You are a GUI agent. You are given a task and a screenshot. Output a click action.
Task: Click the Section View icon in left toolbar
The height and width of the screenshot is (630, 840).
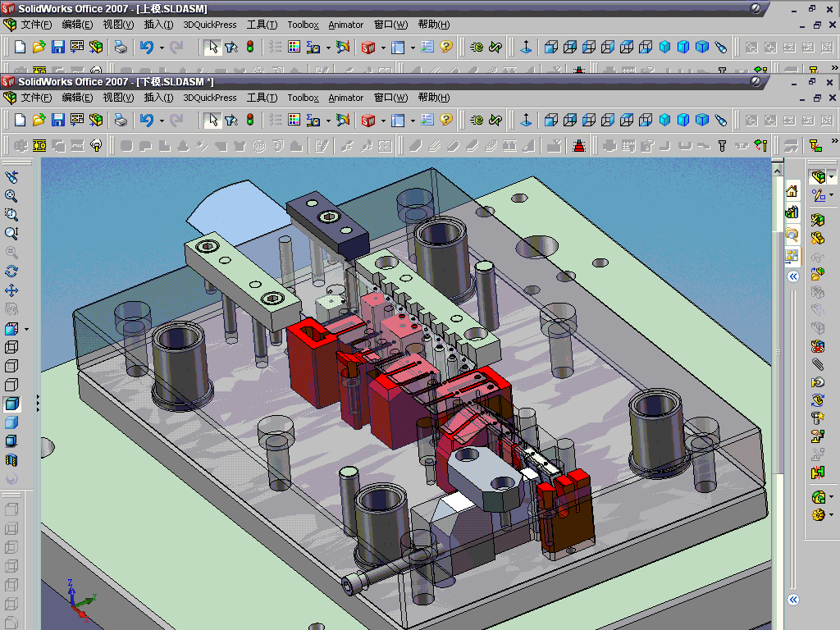click(x=11, y=460)
